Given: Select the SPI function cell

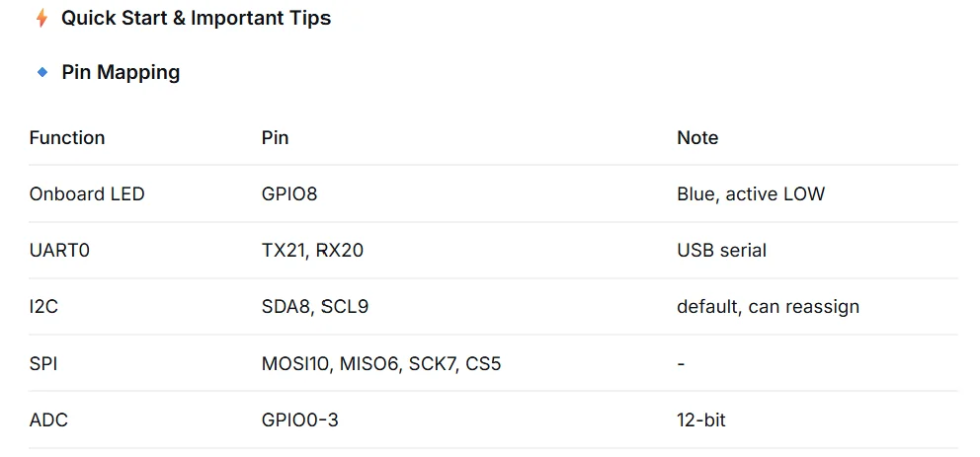Looking at the screenshot, I should [43, 363].
